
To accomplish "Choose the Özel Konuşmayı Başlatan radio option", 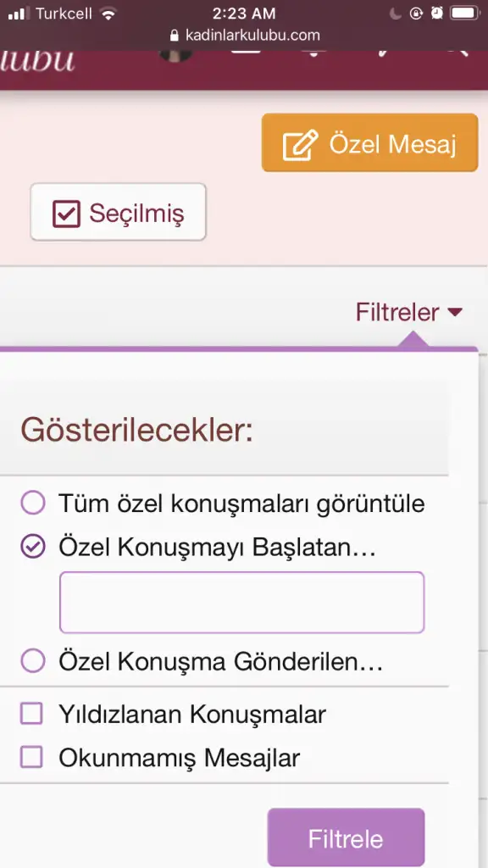I will point(33,548).
